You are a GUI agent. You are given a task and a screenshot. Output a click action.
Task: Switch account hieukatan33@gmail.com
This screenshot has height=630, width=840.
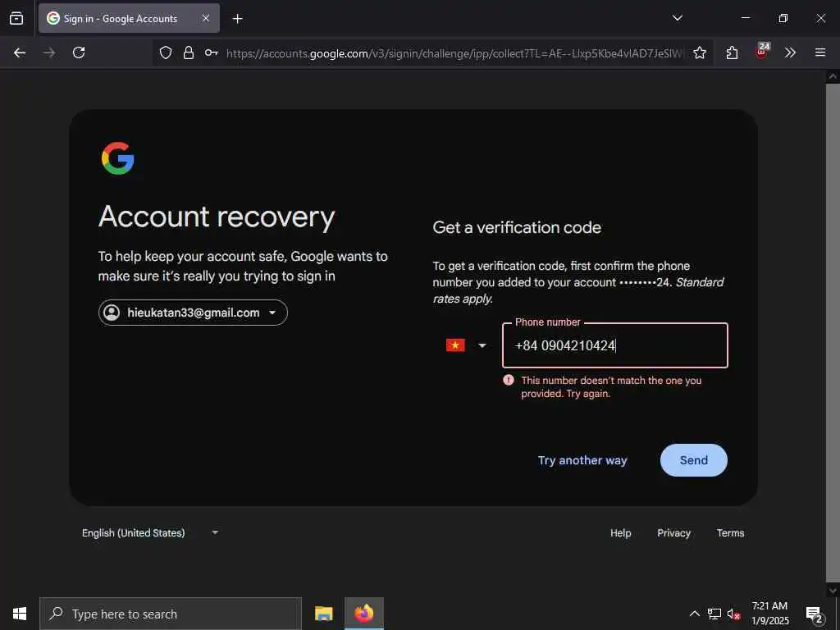(193, 313)
